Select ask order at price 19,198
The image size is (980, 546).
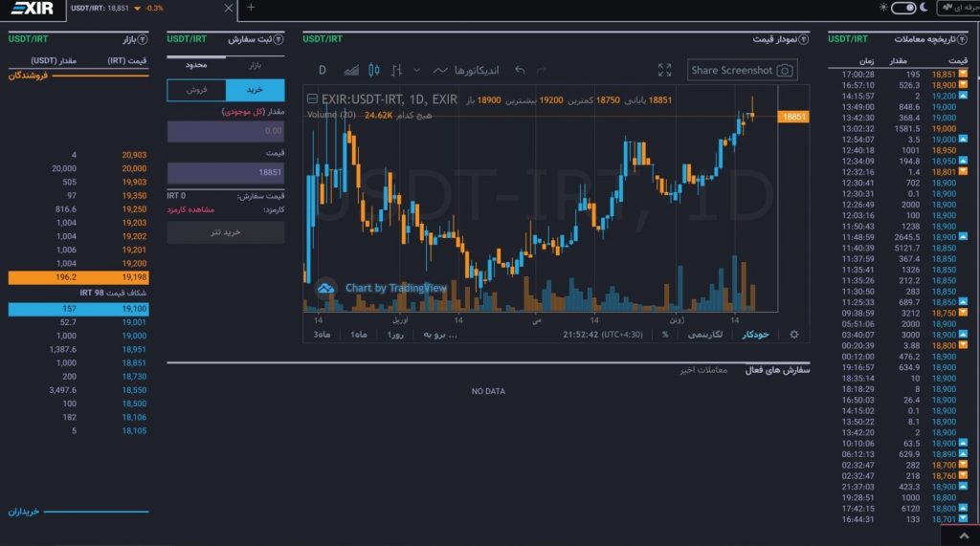point(78,276)
